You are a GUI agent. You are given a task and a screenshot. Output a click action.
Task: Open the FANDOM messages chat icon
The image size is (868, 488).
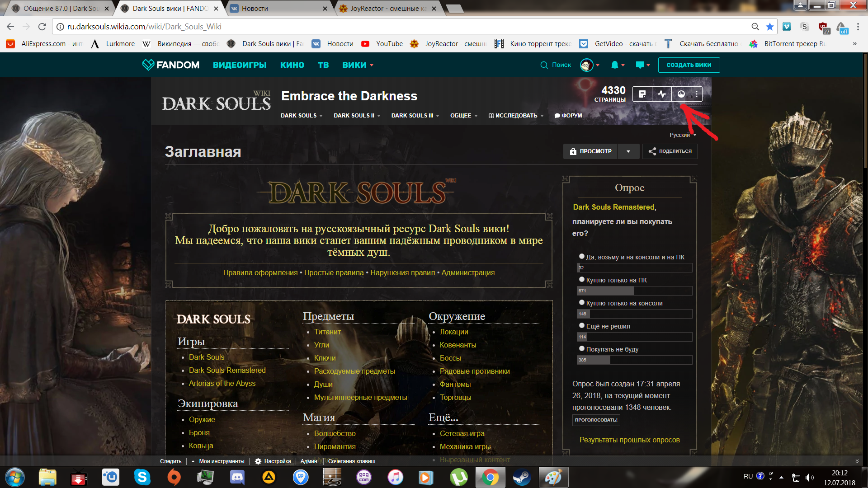(x=640, y=65)
